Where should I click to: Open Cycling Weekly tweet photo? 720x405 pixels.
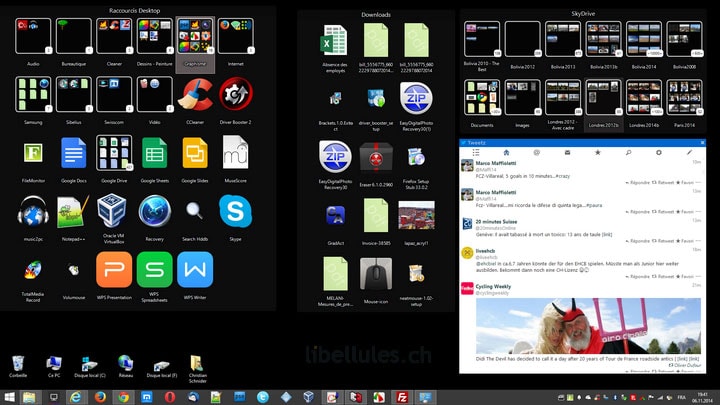[x=588, y=326]
